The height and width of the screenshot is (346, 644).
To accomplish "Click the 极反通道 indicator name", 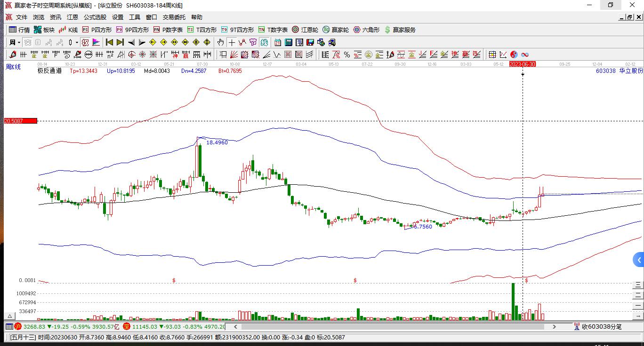I will pos(49,71).
